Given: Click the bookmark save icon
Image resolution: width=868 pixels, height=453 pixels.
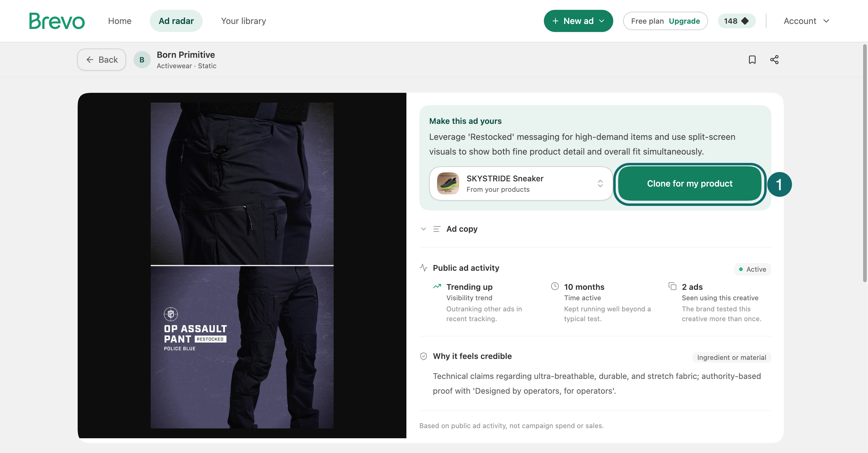Looking at the screenshot, I should (752, 60).
